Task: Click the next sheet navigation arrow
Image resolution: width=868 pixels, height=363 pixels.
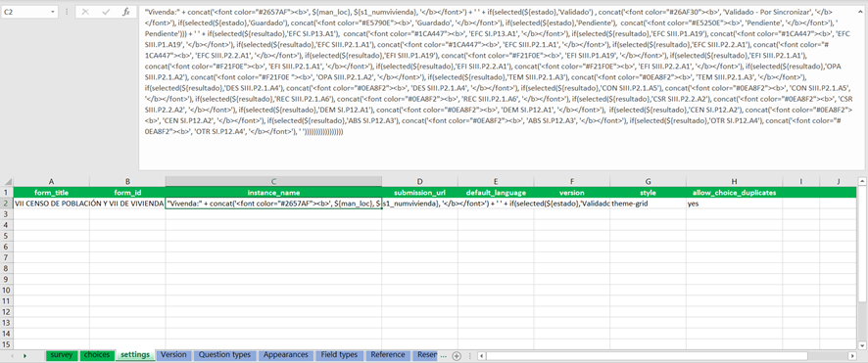Action: 24,356
